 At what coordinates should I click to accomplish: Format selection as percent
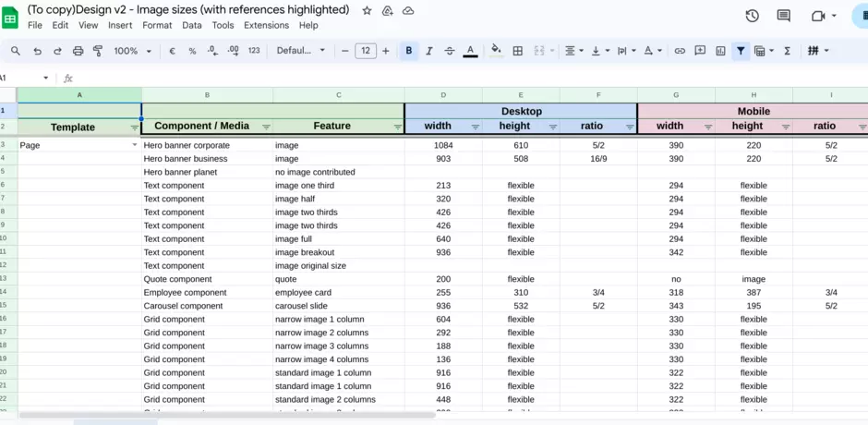tap(192, 51)
